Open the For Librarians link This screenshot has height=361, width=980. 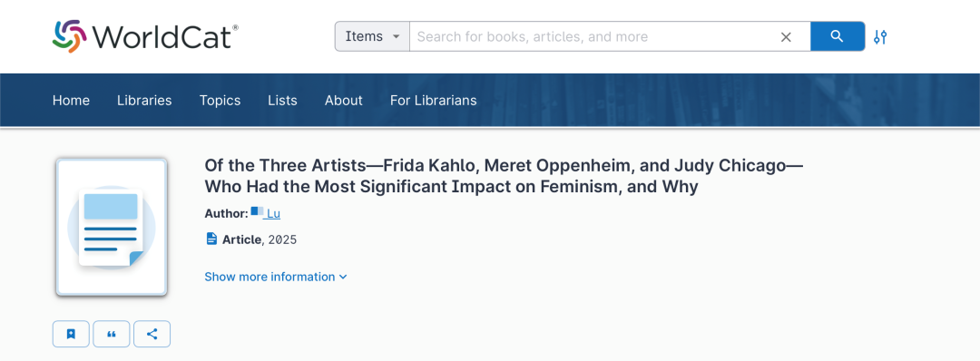433,101
